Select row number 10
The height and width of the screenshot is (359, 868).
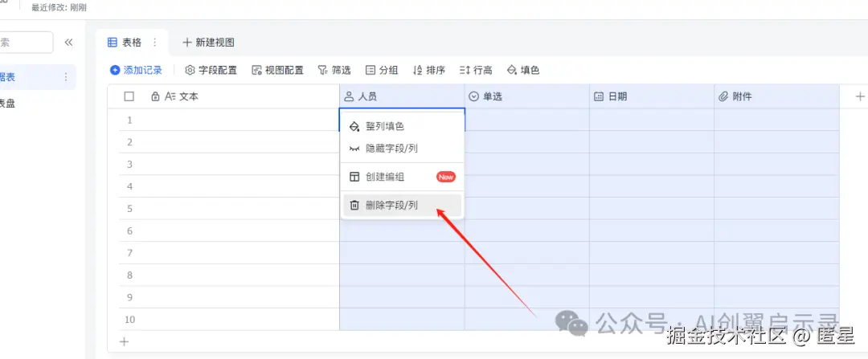tap(129, 319)
